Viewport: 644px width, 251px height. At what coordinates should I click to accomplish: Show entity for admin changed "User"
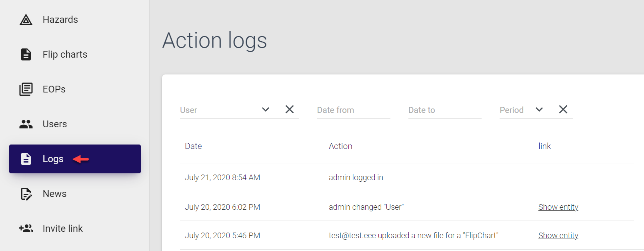558,207
